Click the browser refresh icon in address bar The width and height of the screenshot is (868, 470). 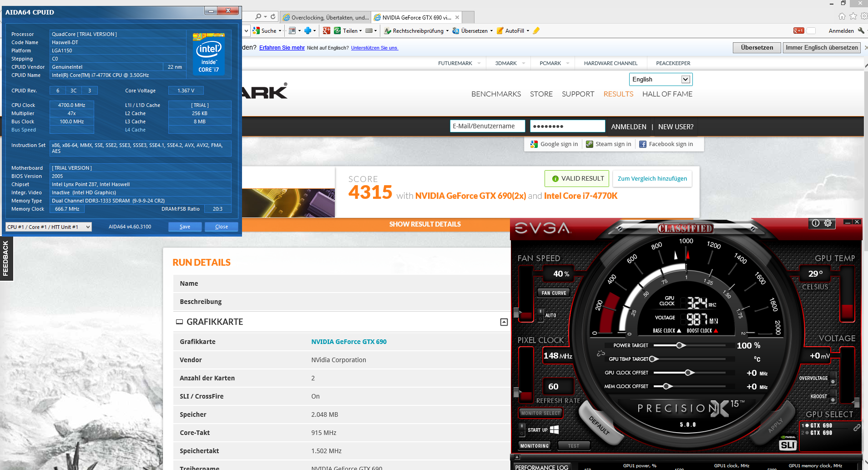[273, 16]
